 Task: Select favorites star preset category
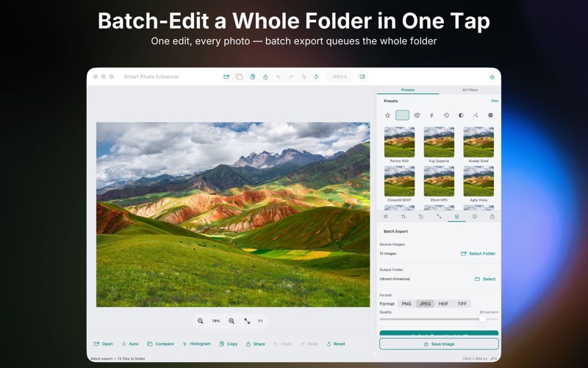[388, 116]
